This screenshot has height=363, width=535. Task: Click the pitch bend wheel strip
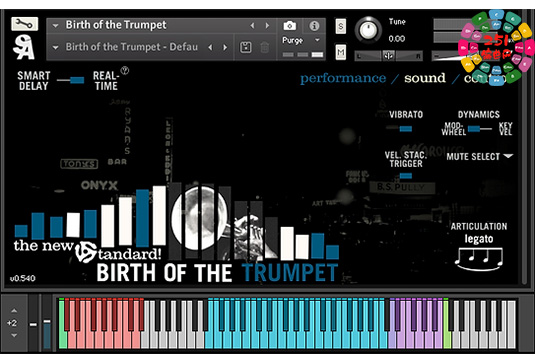tap(33, 323)
